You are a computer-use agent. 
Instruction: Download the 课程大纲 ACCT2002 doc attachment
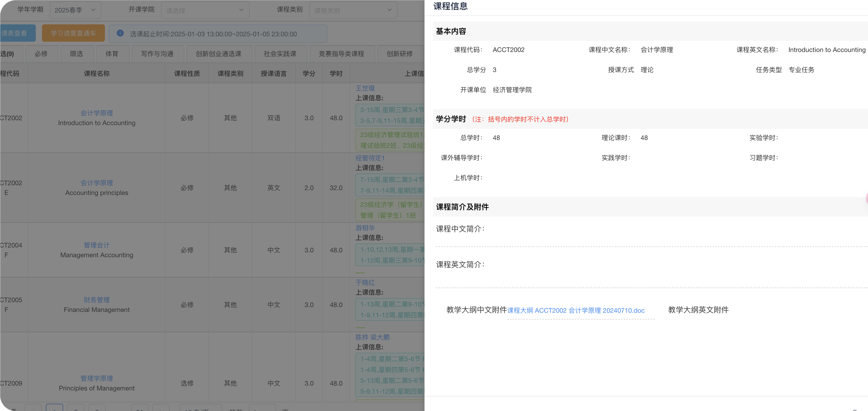tap(576, 310)
